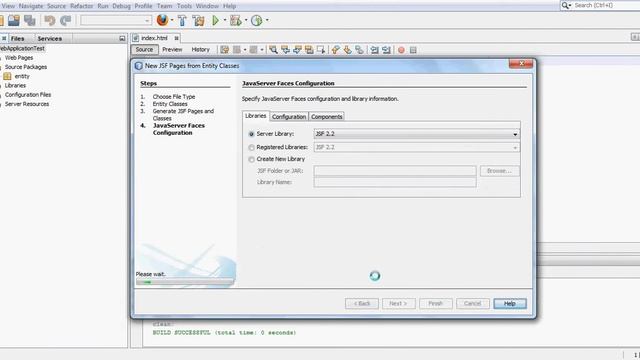Click the Please wait progress bar
Viewport: 640px width, 360px height.
pos(185,282)
